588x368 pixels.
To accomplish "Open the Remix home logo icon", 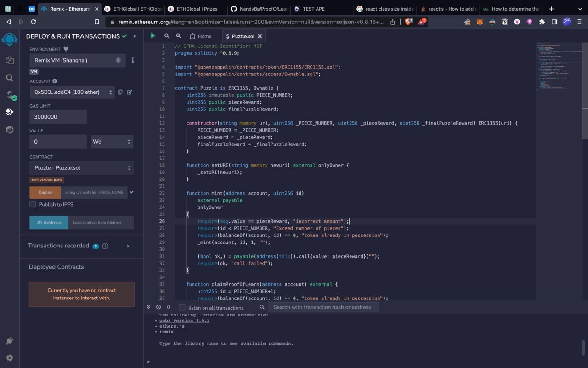I will pyautogui.click(x=9, y=40).
